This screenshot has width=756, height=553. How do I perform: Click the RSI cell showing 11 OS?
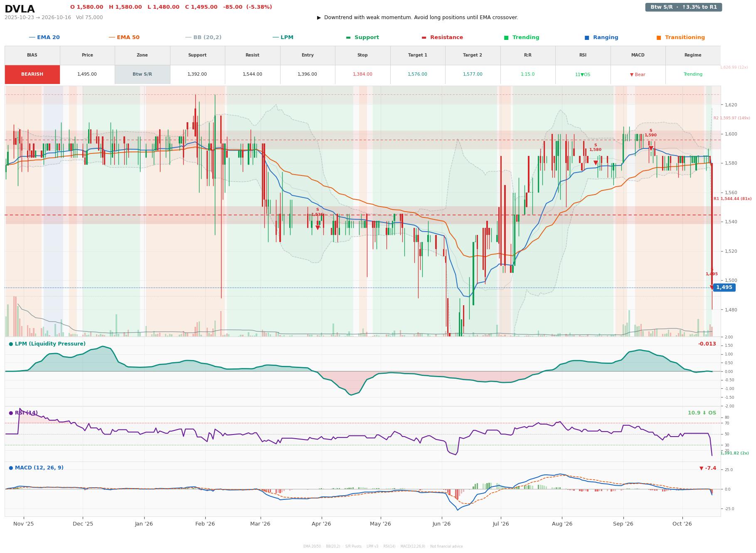click(x=583, y=74)
